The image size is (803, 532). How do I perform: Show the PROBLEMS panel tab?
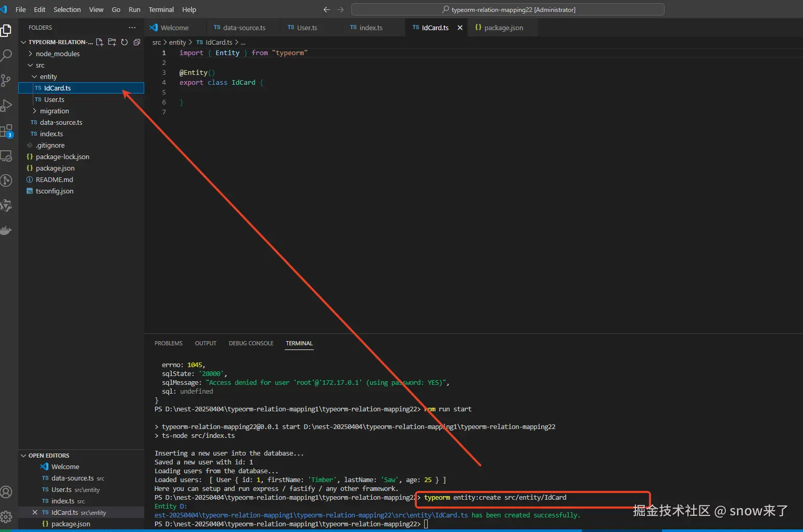[x=169, y=343]
